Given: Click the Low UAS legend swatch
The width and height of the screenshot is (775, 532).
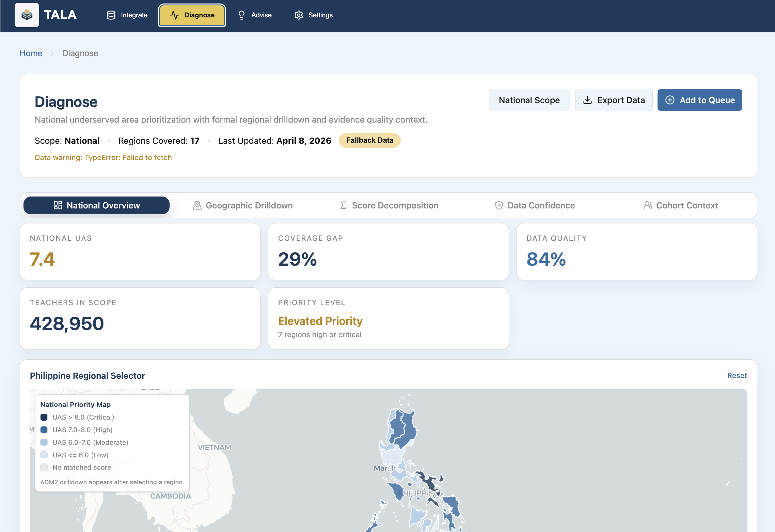Looking at the screenshot, I should [x=44, y=455].
